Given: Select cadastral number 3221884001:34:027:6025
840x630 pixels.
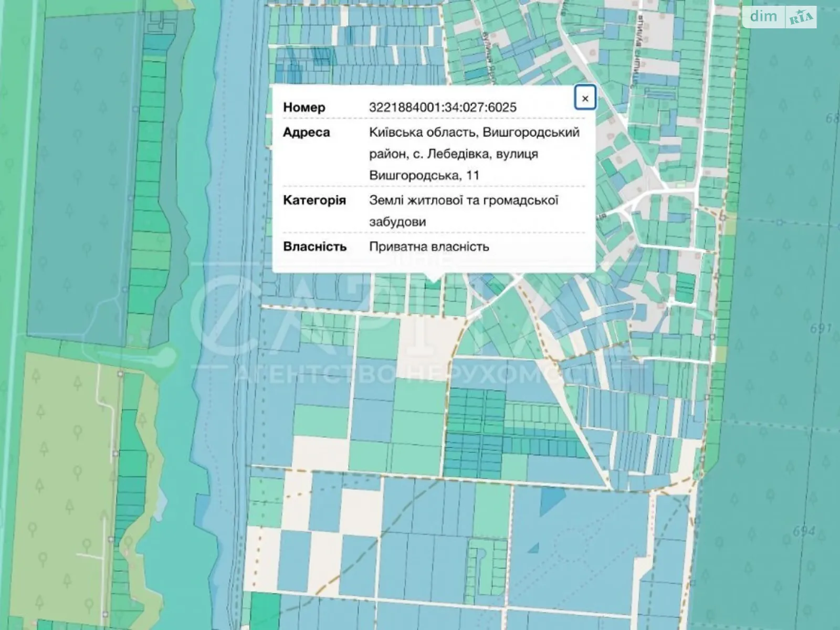Looking at the screenshot, I should (x=443, y=107).
